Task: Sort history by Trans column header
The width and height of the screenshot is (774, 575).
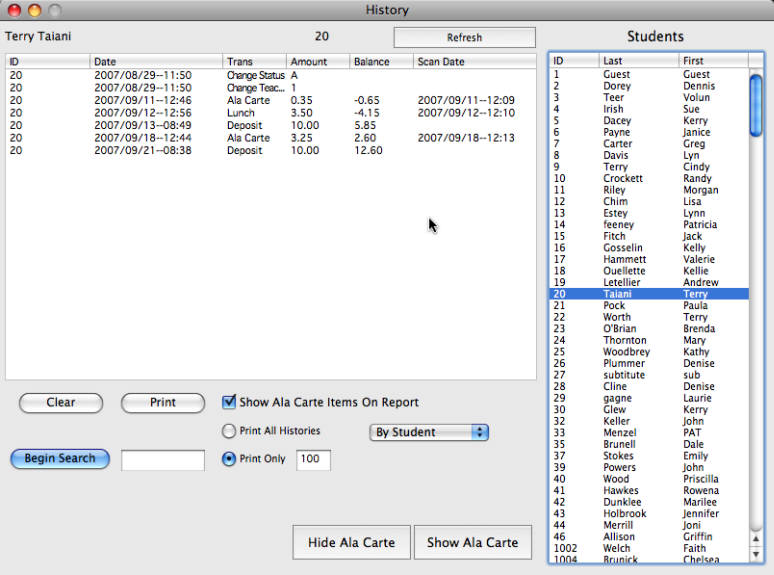Action: point(254,62)
